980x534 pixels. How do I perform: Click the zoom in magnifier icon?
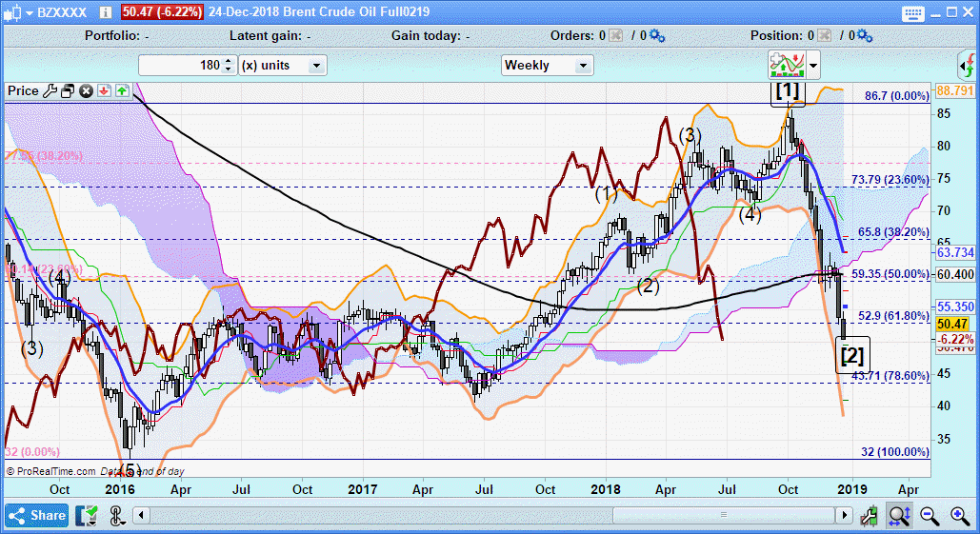(960, 516)
